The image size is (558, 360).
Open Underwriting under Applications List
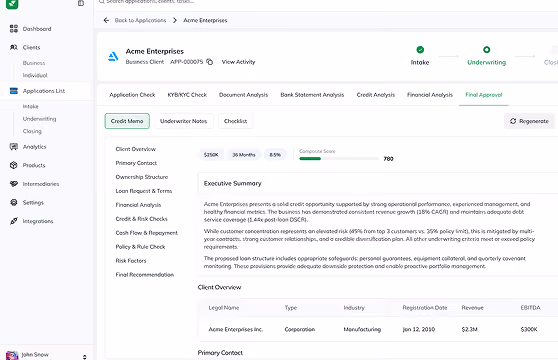tap(39, 119)
